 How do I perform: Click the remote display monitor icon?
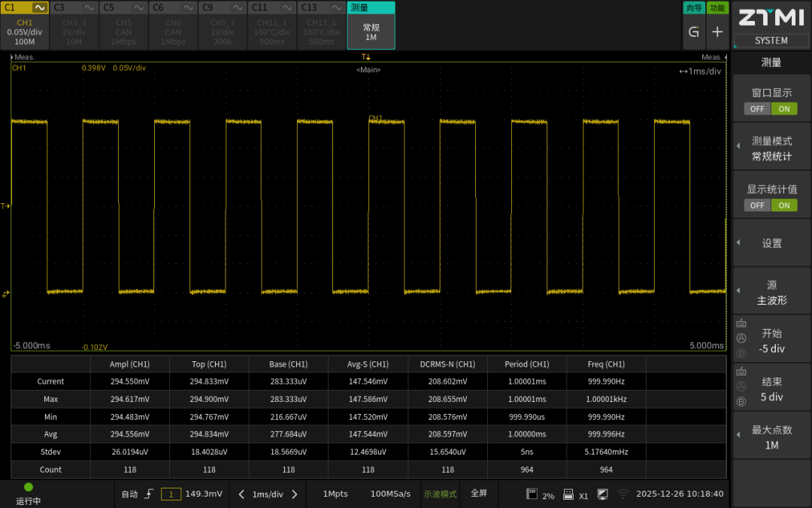(603, 494)
